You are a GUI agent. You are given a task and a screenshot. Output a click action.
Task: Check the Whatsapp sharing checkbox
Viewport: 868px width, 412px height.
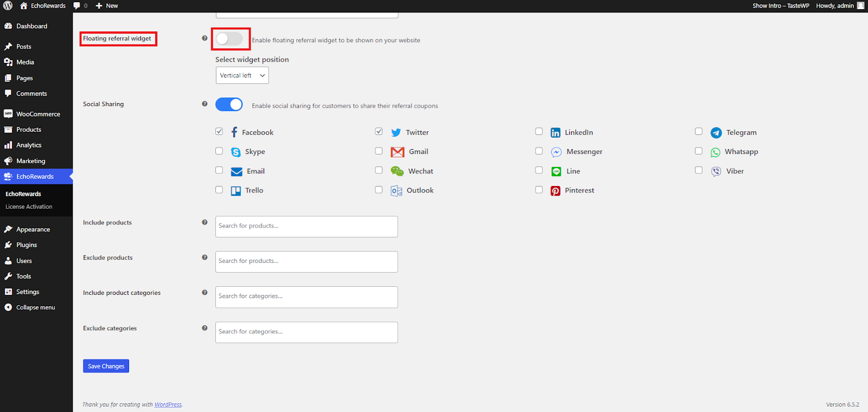(x=699, y=151)
